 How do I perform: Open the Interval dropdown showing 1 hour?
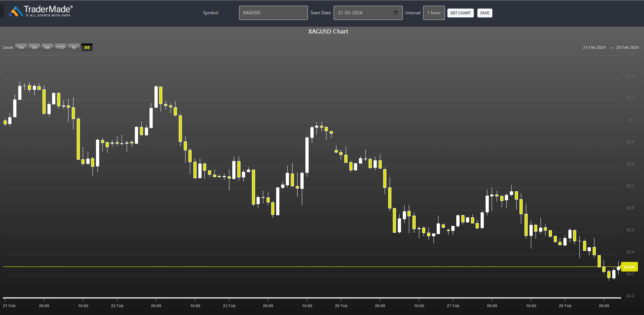(x=434, y=13)
